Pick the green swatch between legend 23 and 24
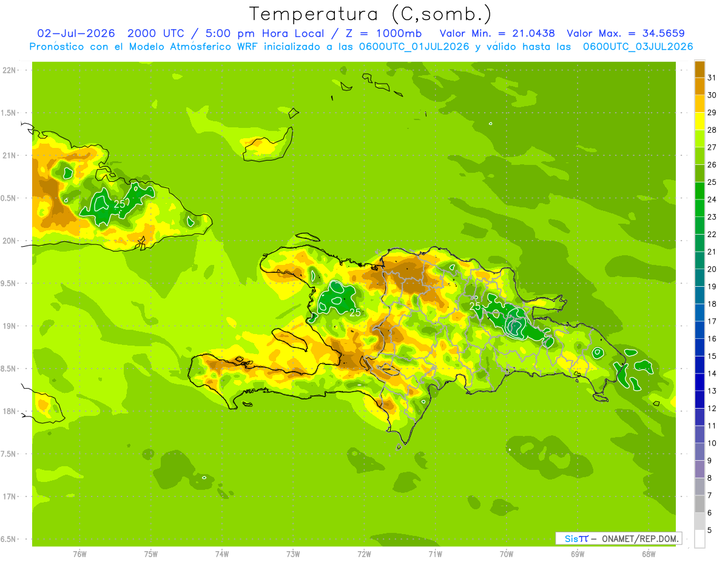 click(x=699, y=208)
